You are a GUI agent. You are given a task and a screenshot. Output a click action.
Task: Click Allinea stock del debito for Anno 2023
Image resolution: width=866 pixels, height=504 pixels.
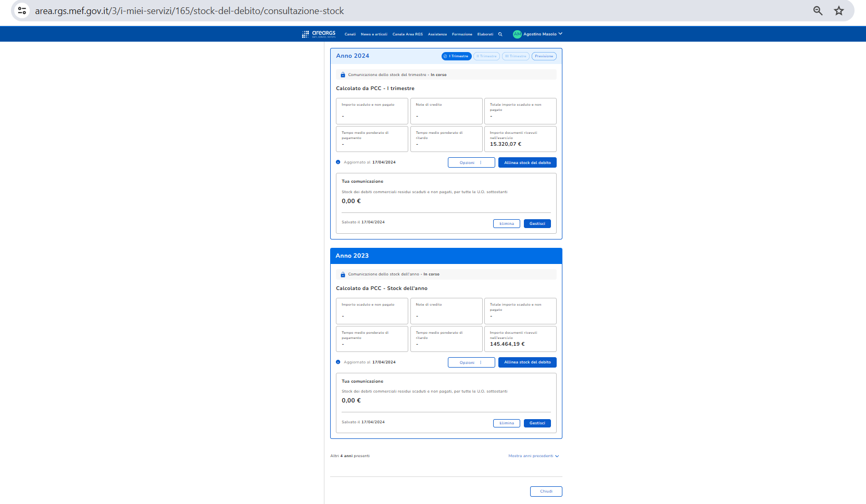[x=527, y=362]
